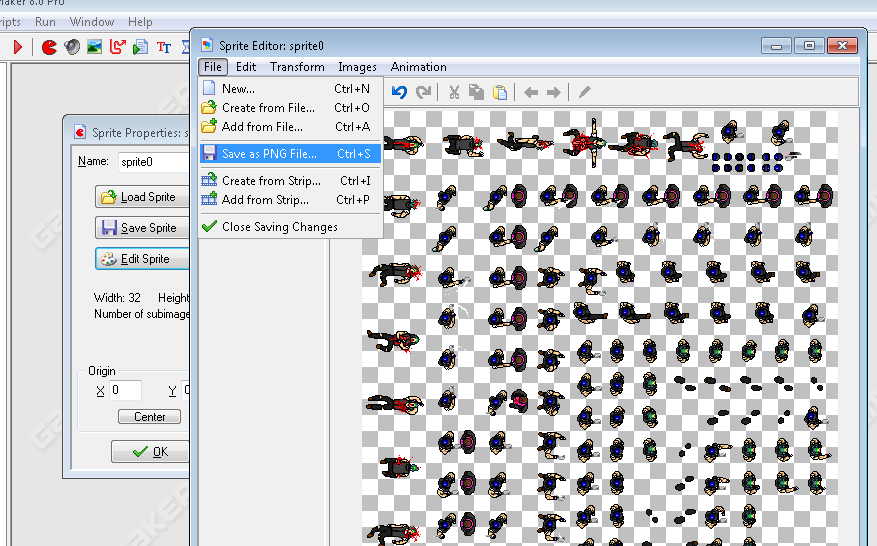Maximize the Sprite Editor window
Screen dimensions: 877x546
pyautogui.click(x=809, y=45)
